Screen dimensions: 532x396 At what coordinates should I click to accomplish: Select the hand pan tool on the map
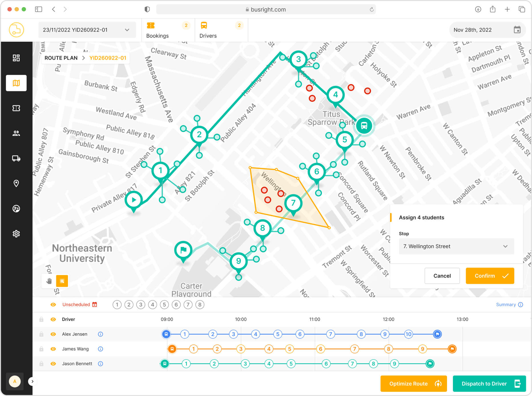(x=49, y=281)
